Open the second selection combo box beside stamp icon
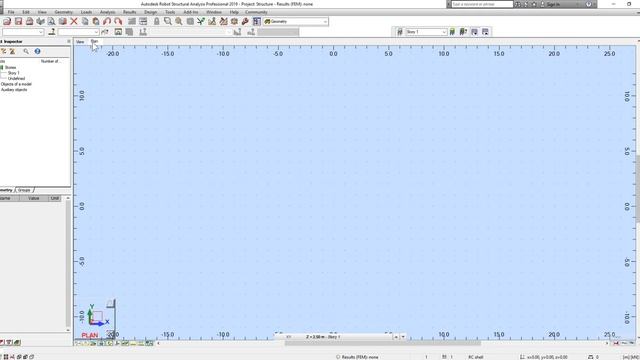 [78, 32]
